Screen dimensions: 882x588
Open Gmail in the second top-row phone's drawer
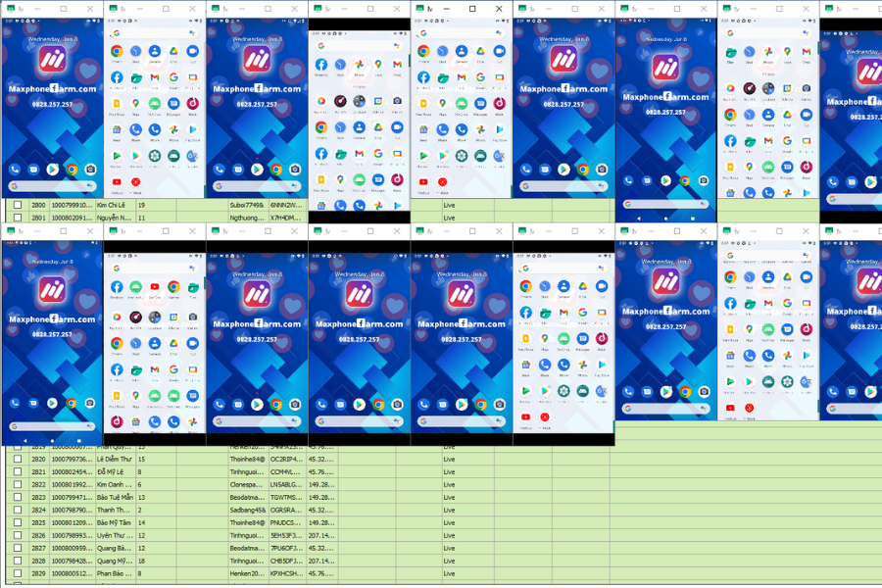(154, 77)
